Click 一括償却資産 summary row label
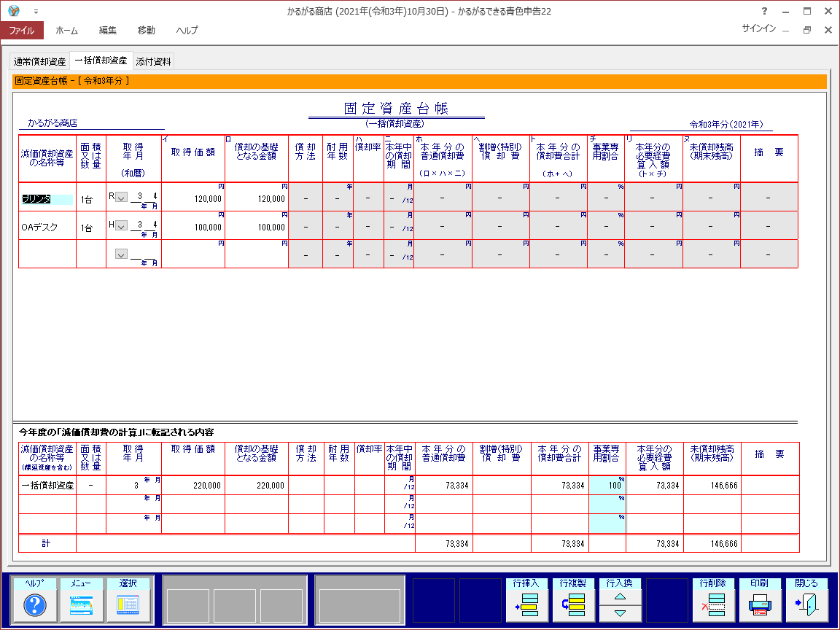Screen dimensions: 840x630 pyautogui.click(x=47, y=486)
